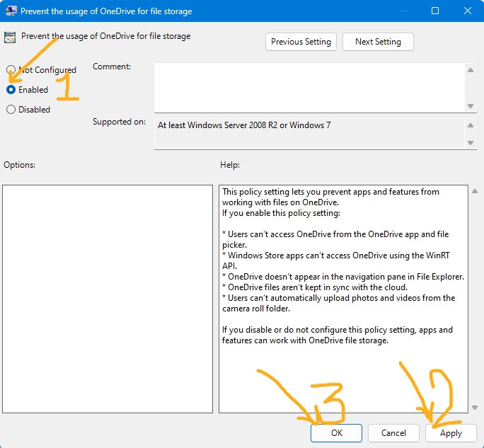
Task: Click the 'Help:' label
Action: 230,165
